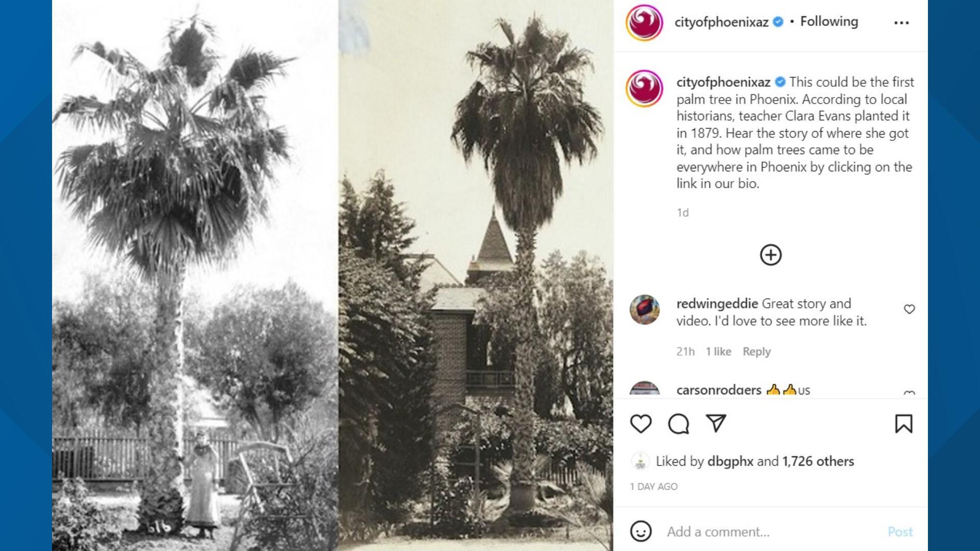Save the post with the bookmark icon
This screenshot has width=980, height=551.
click(x=903, y=424)
